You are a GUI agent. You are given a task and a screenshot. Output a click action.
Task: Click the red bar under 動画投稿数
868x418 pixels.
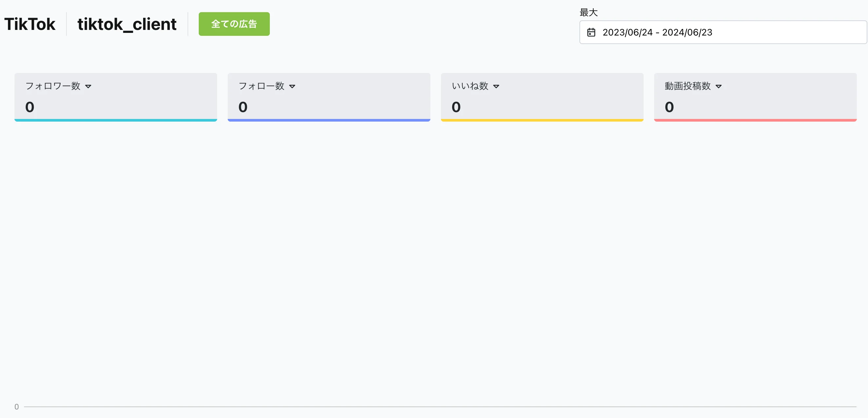(x=755, y=120)
